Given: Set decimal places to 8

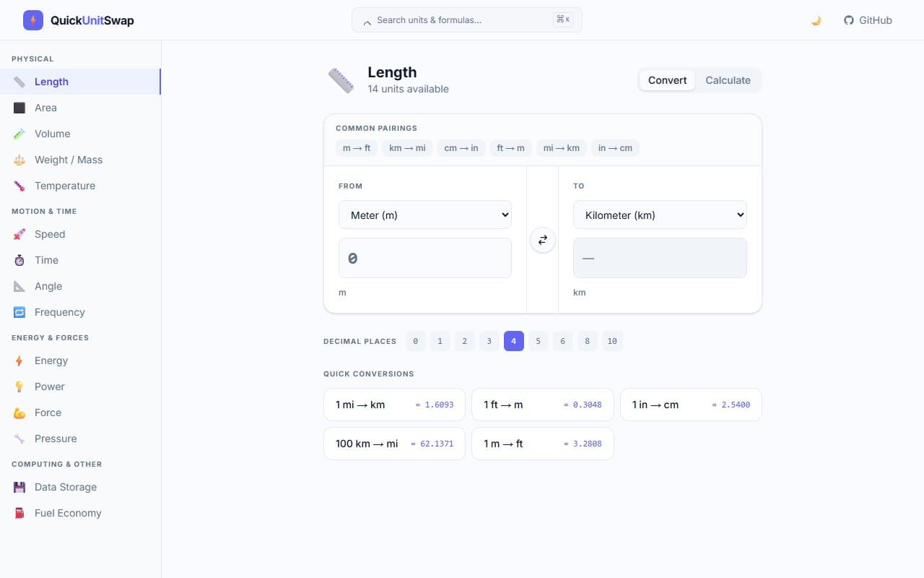Looking at the screenshot, I should pyautogui.click(x=587, y=341).
